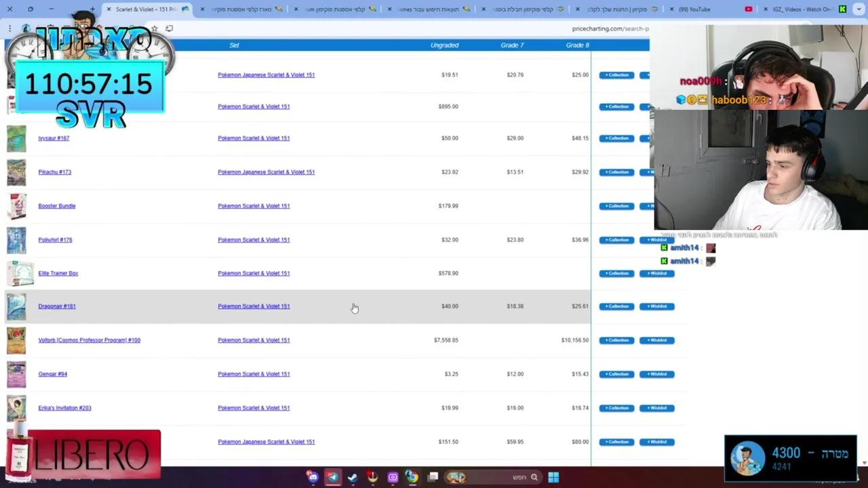The width and height of the screenshot is (868, 488).
Task: Click the $7,558.85 ungraded price
Action: (446, 340)
